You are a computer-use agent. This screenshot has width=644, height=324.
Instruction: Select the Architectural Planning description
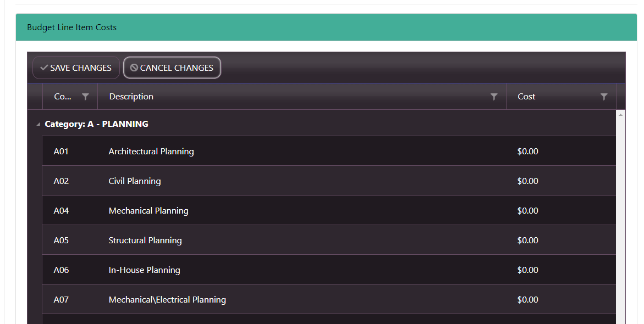pos(151,152)
